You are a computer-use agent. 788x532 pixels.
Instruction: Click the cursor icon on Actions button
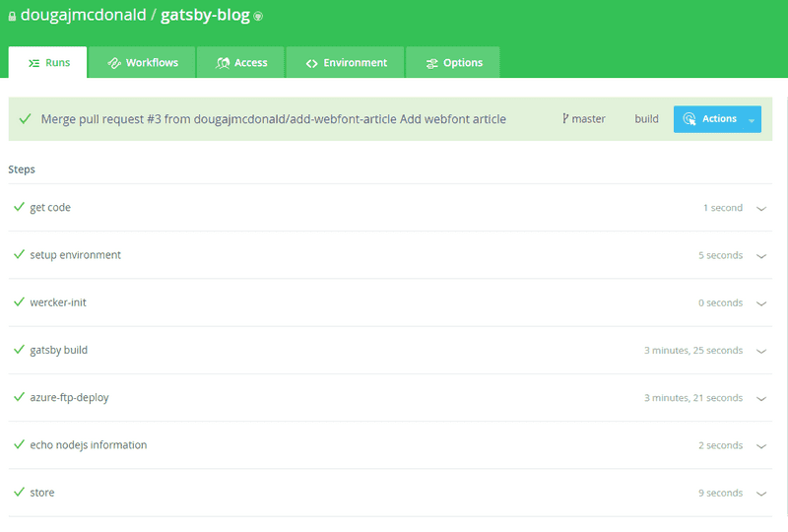[x=689, y=119]
